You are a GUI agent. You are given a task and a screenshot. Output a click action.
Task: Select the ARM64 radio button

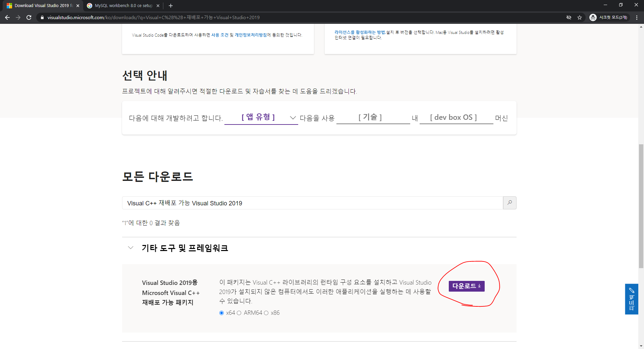coord(239,313)
